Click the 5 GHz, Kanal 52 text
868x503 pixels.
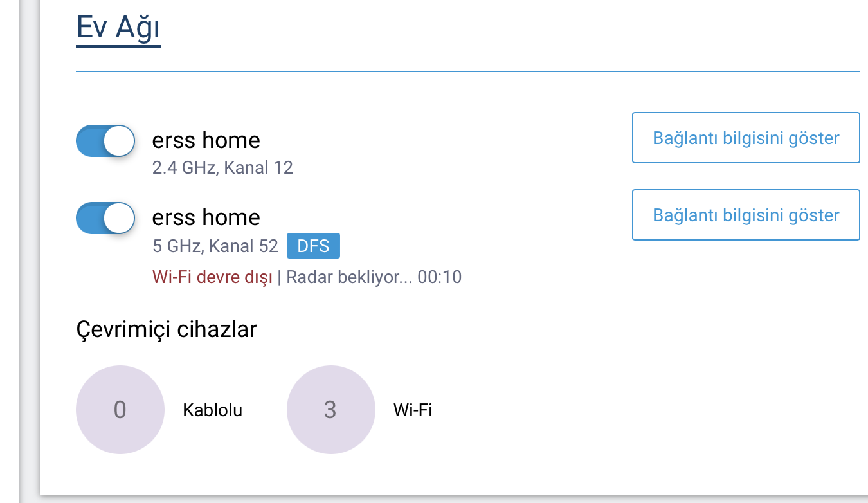point(215,246)
